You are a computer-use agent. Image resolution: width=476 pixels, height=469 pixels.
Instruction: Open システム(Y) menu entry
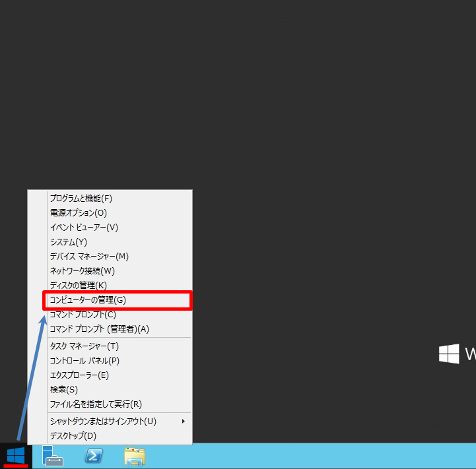110,242
